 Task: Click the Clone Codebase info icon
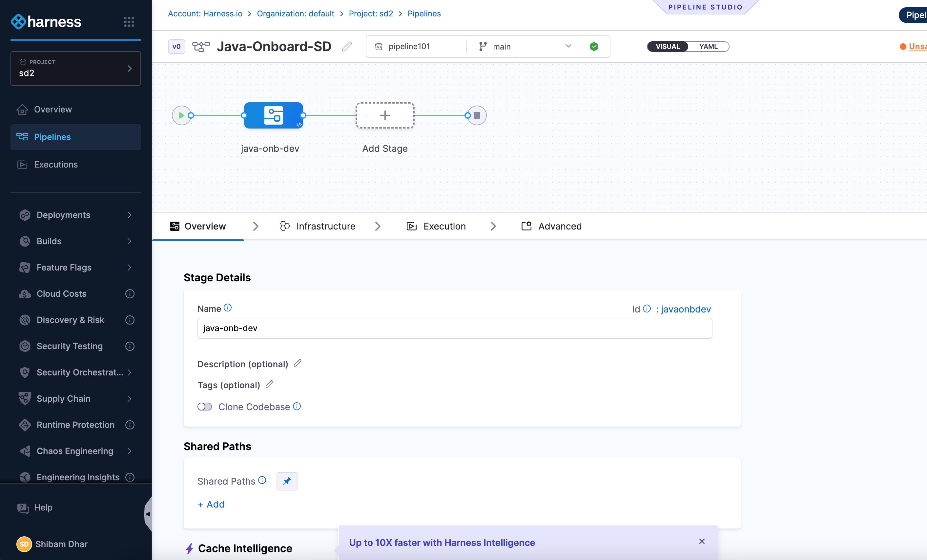297,406
